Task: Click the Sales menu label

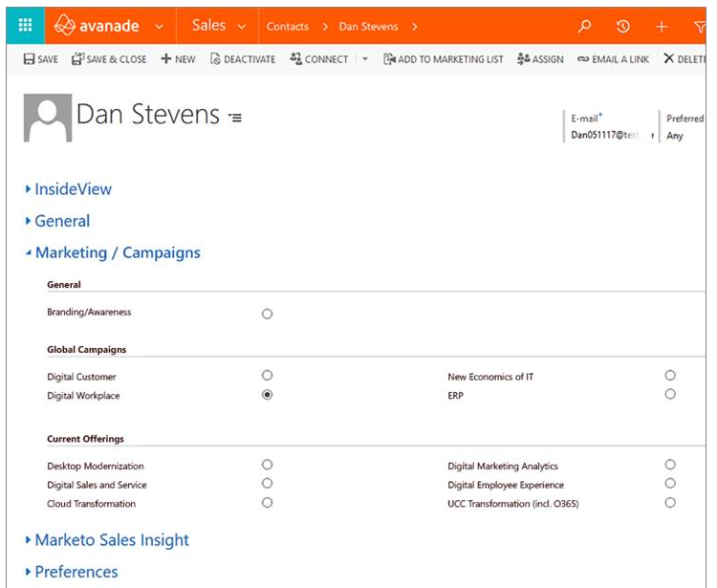Action: click(x=208, y=25)
